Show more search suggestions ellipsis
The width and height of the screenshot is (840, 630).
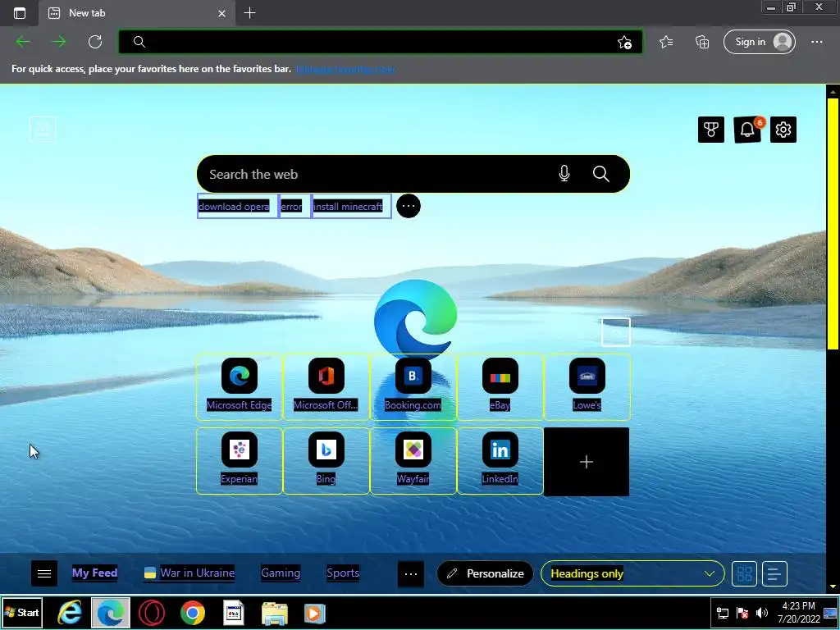click(x=409, y=206)
